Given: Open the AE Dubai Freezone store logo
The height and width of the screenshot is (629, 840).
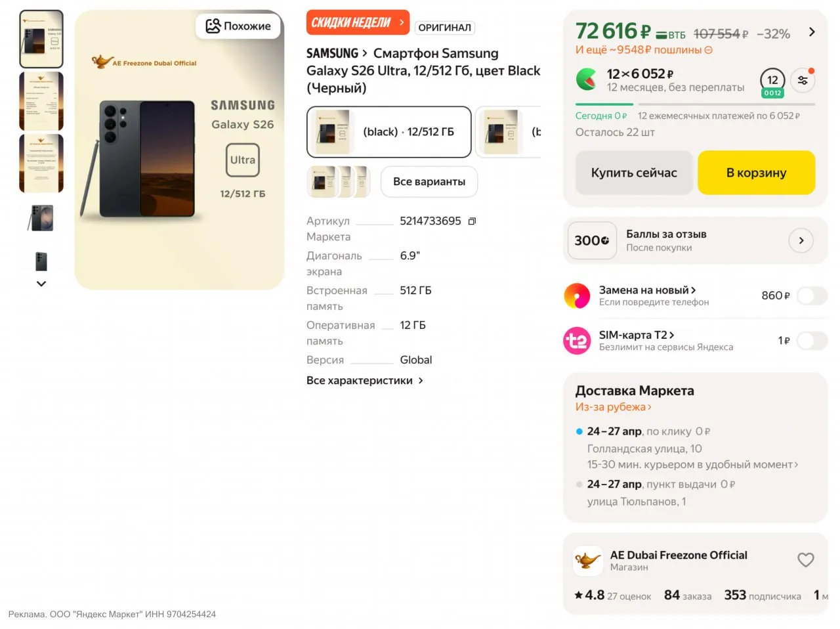Looking at the screenshot, I should coord(587,561).
